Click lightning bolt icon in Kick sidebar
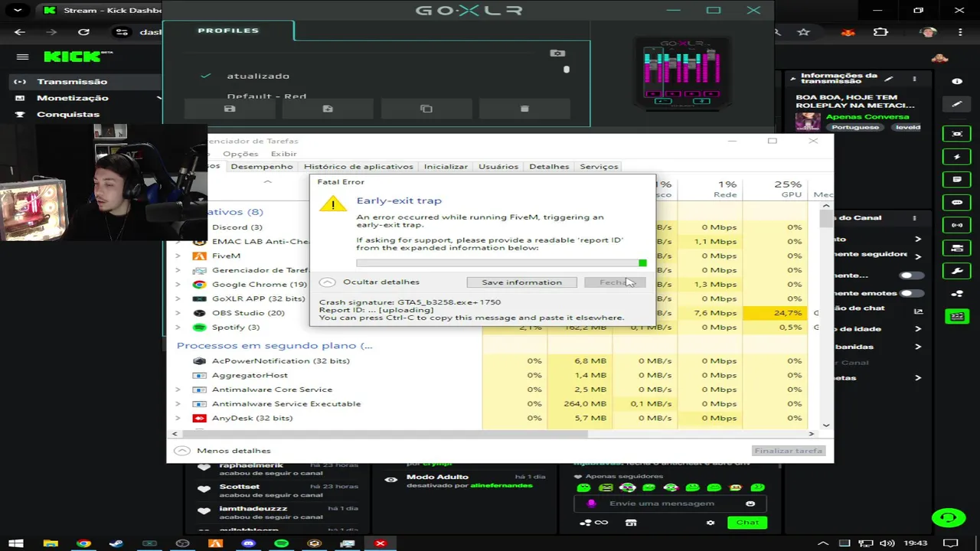Image resolution: width=980 pixels, height=551 pixels. click(957, 157)
